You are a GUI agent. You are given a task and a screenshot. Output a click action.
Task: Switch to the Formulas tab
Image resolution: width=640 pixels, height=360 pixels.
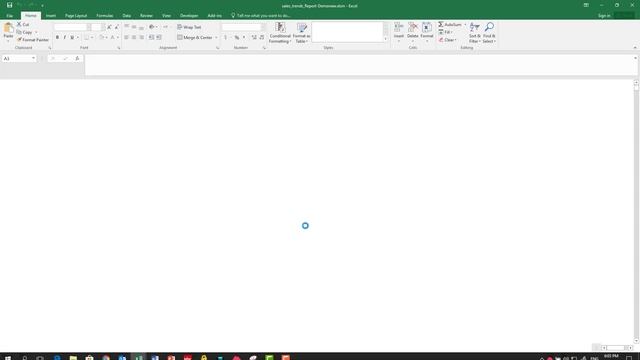point(104,16)
